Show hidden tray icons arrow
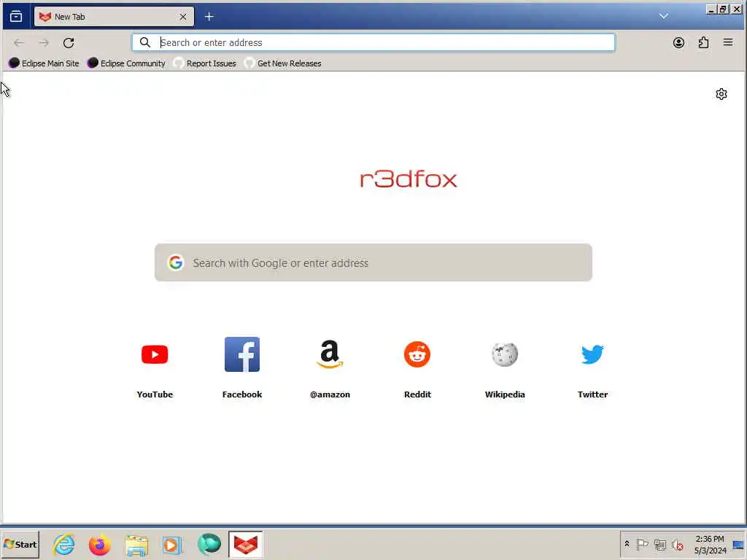The height and width of the screenshot is (560, 747). click(x=627, y=544)
